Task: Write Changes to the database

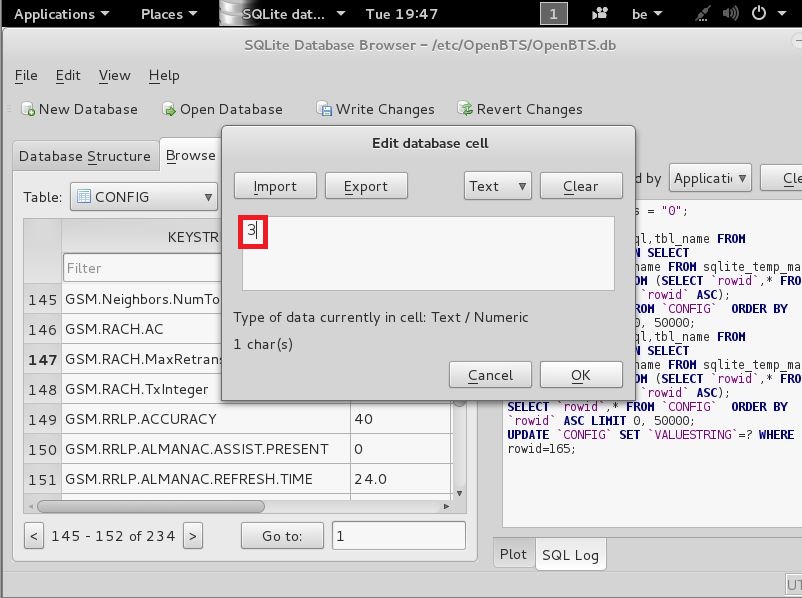Action: (x=375, y=109)
